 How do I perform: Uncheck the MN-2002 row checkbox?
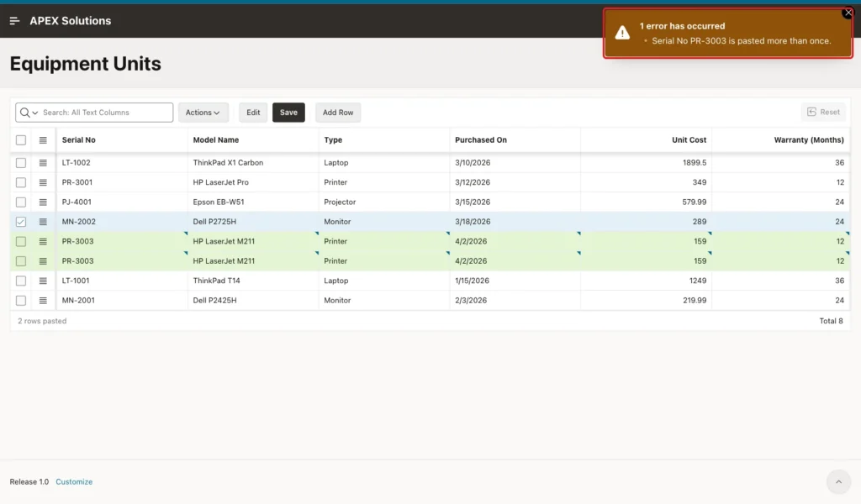(21, 222)
